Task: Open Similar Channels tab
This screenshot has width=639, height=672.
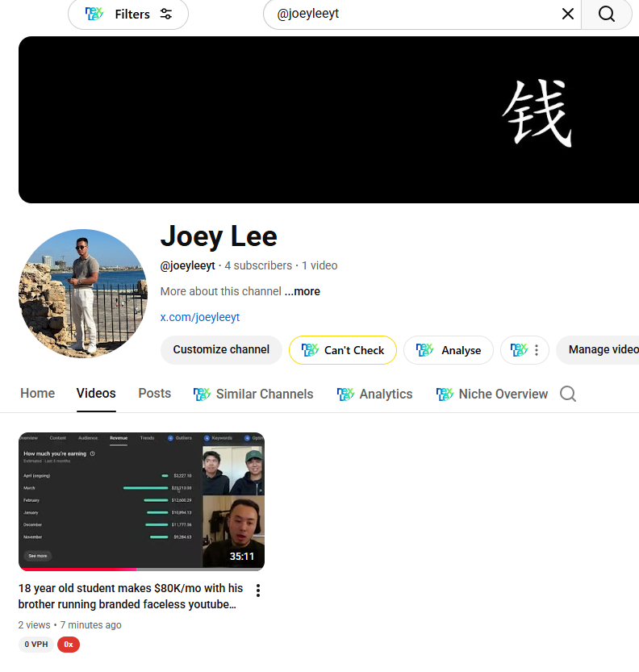Action: [x=253, y=394]
